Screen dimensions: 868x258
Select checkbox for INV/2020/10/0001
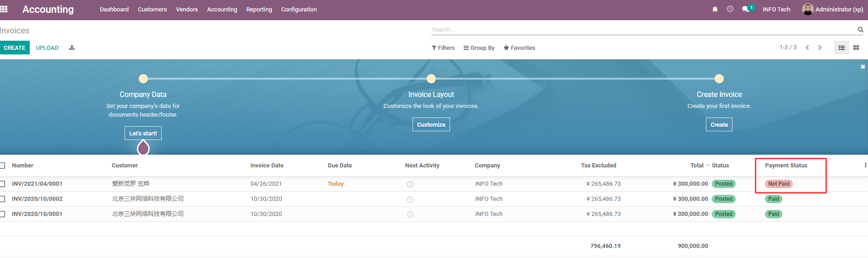click(2, 214)
